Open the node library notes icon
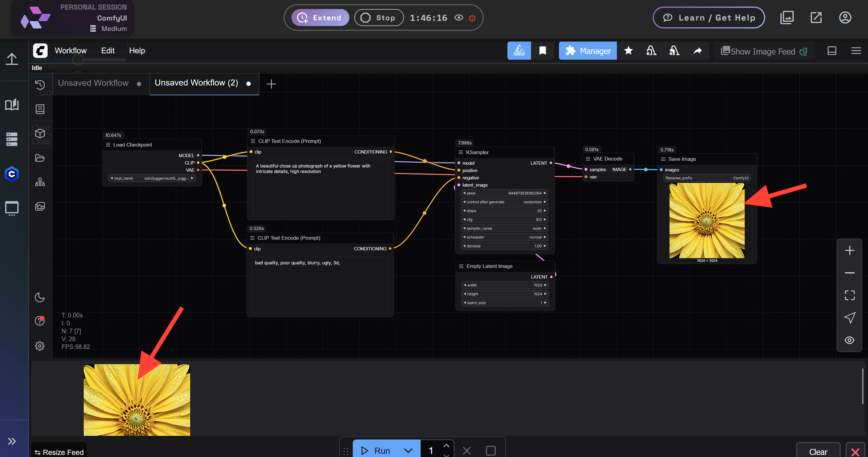 pyautogui.click(x=40, y=109)
